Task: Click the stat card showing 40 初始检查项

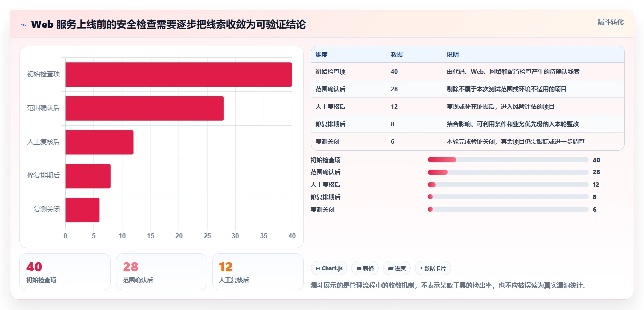Action: (65, 272)
